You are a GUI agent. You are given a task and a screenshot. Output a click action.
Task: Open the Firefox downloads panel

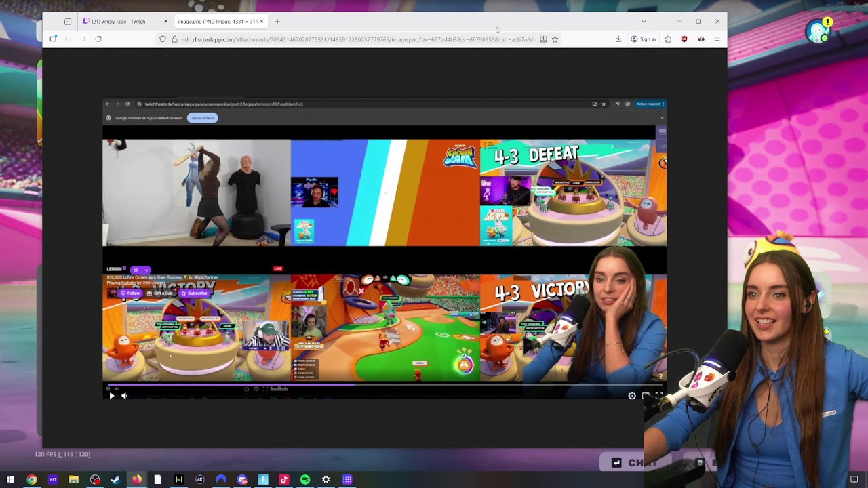point(618,39)
